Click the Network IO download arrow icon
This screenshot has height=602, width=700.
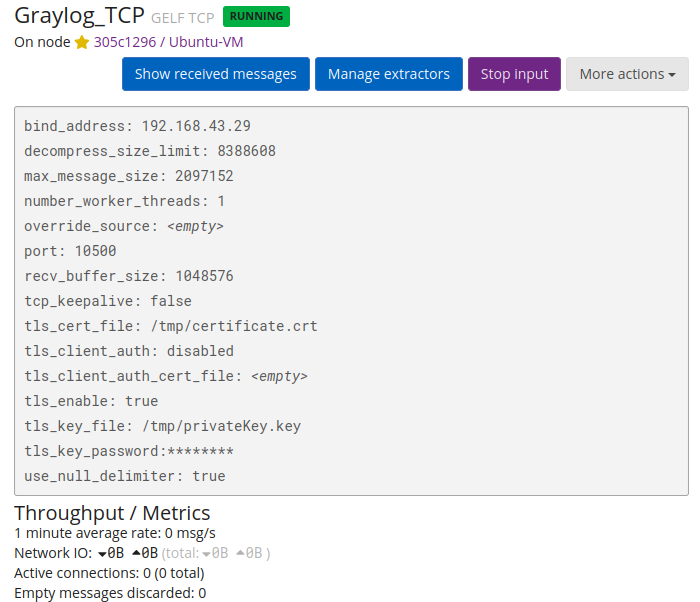pos(103,553)
